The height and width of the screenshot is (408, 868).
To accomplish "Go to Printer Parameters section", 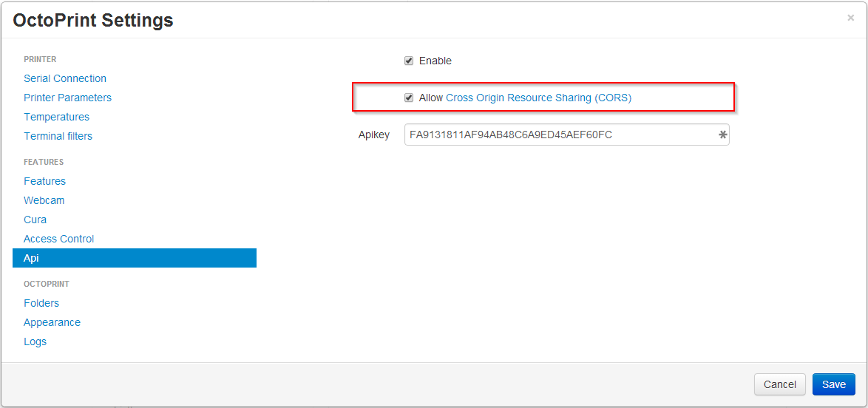I will pos(67,98).
